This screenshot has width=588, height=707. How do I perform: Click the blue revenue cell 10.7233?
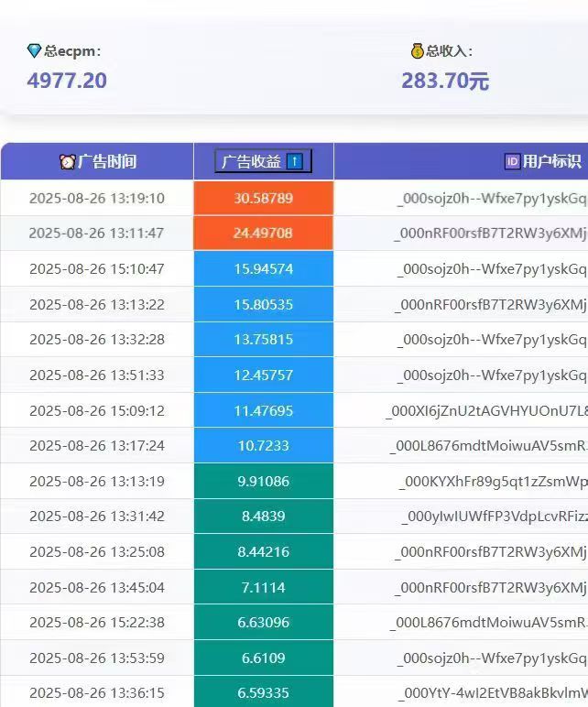point(264,445)
